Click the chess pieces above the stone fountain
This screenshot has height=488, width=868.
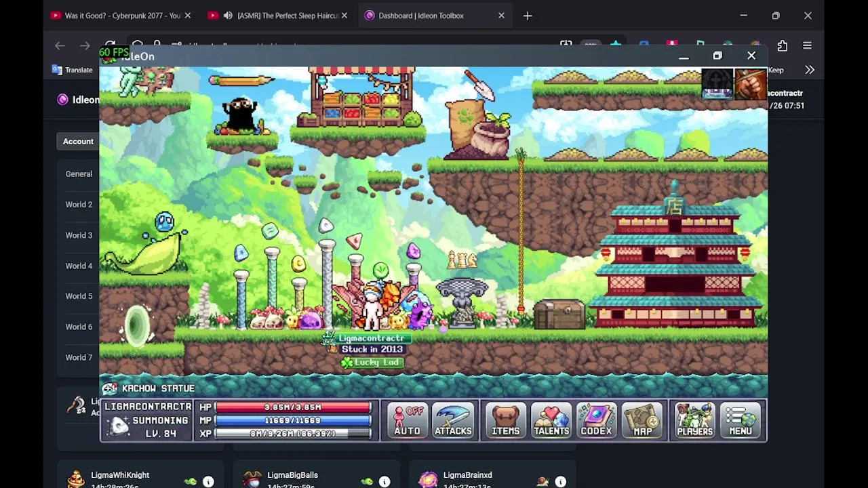[x=462, y=259]
